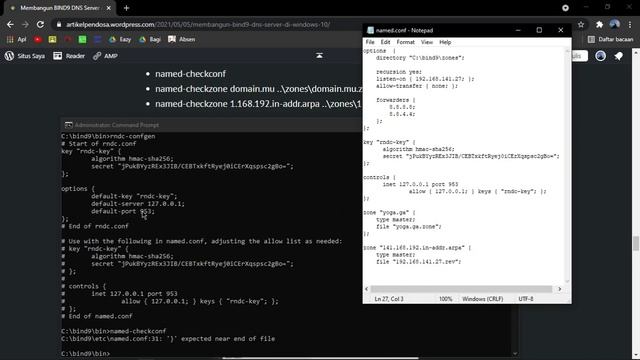Click 'Windows (CRLF)' status entry
This screenshot has width=640, height=360.
tap(482, 299)
